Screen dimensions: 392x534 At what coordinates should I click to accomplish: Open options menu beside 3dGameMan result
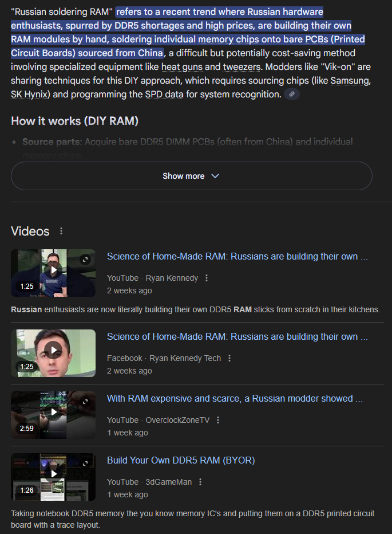pos(200,482)
